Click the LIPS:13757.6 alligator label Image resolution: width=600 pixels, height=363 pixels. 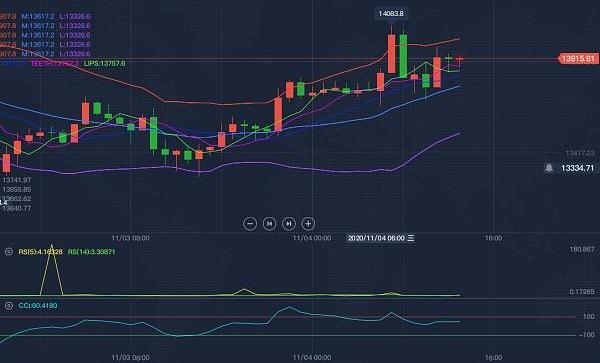pos(104,63)
